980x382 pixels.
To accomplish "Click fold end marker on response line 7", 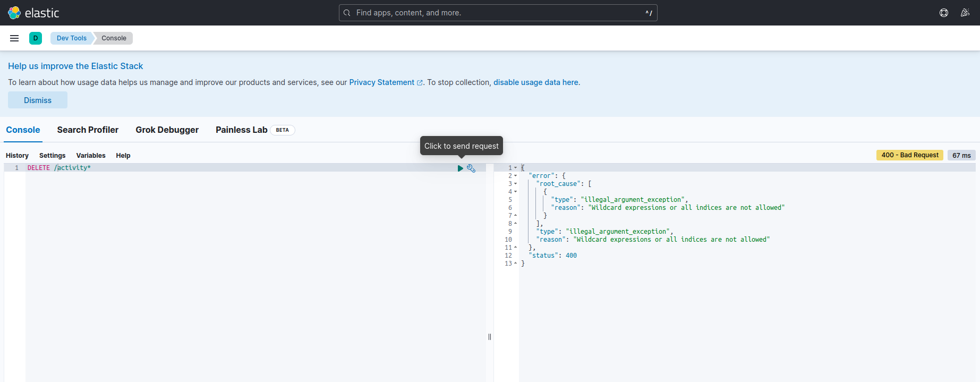I will [x=515, y=216].
